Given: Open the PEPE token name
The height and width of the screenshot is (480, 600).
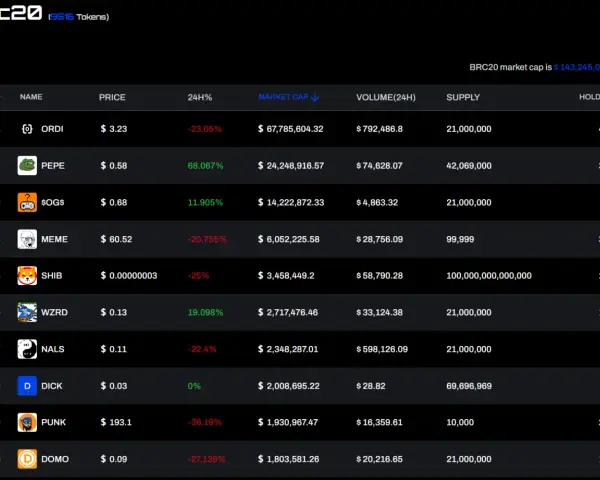Looking at the screenshot, I should click(53, 166).
